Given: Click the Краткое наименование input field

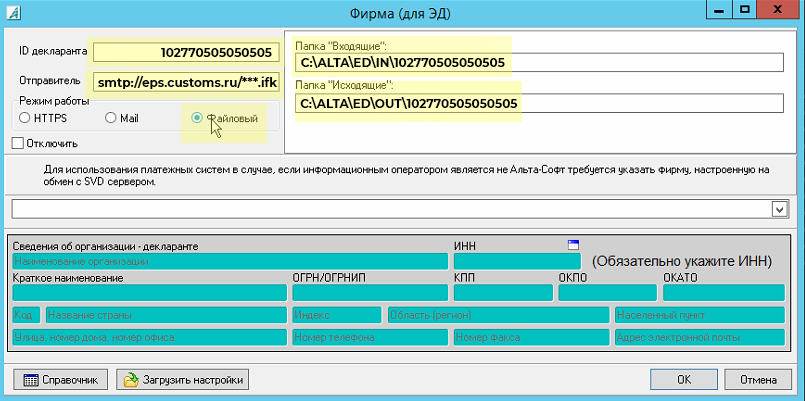Looking at the screenshot, I should (x=149, y=292).
